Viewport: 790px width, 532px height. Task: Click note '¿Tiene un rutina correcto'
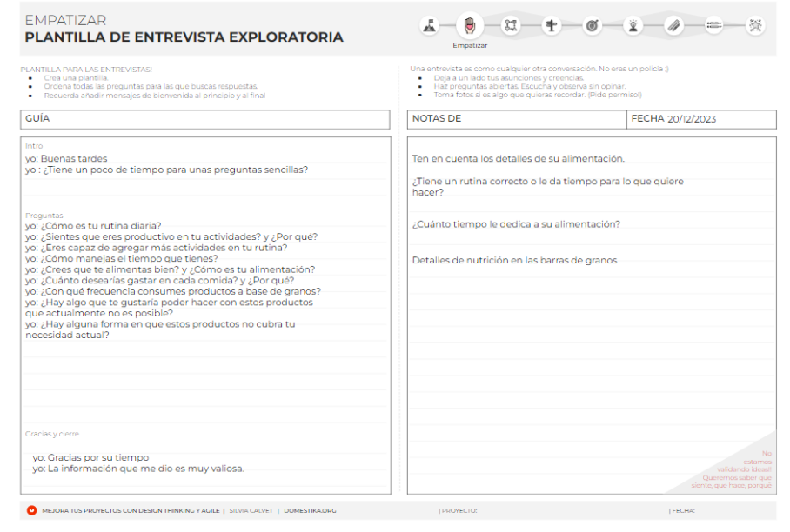[547, 187]
